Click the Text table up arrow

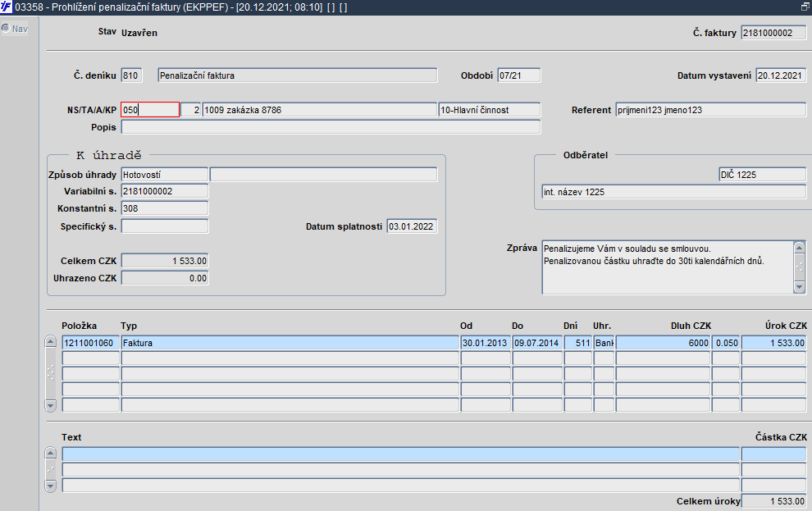coord(50,453)
